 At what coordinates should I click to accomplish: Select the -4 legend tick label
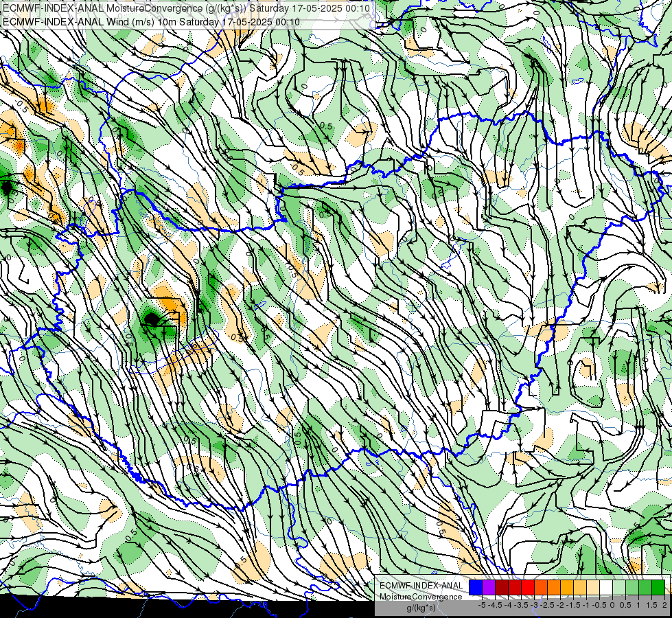[x=508, y=605]
